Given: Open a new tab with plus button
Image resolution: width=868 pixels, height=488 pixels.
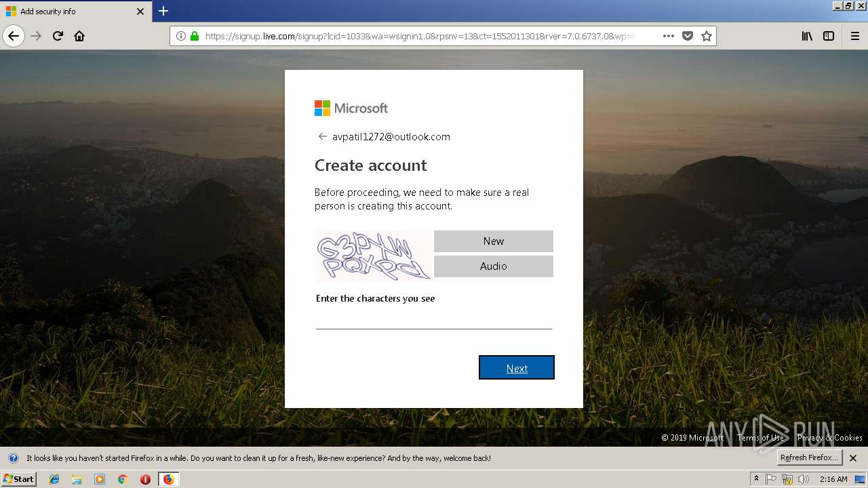Looking at the screenshot, I should point(163,11).
